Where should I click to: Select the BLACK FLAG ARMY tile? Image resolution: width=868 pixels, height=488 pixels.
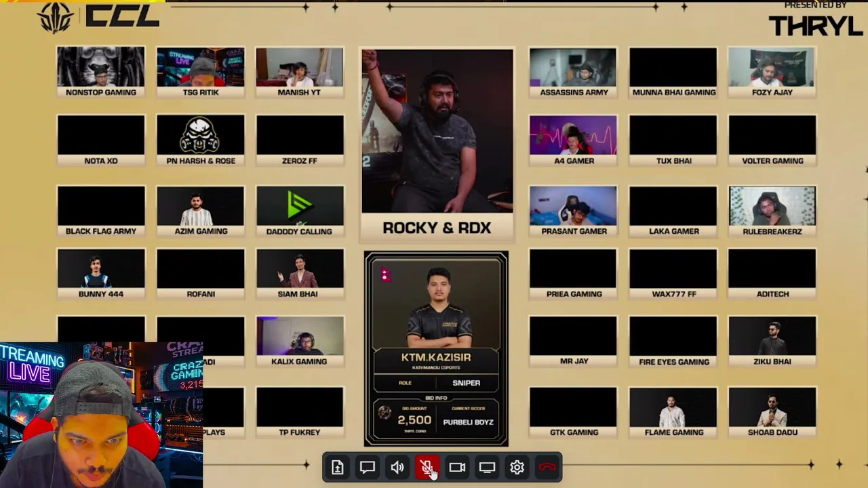101,211
